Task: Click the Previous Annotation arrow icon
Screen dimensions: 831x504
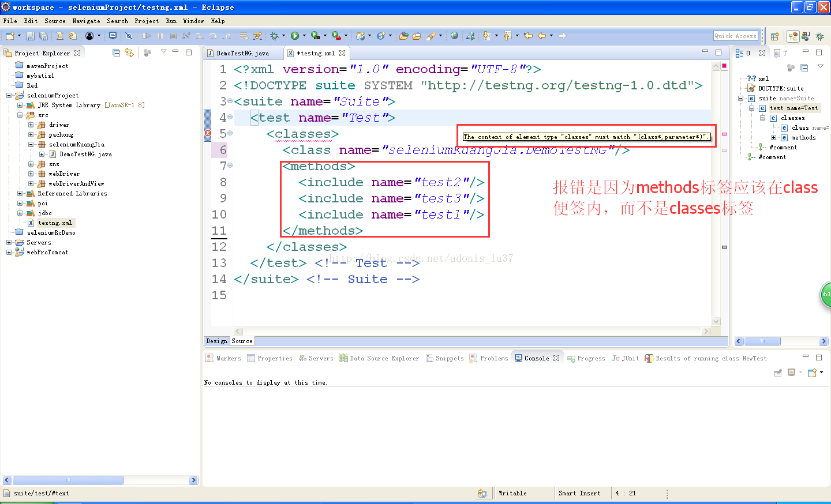Action: (x=507, y=36)
